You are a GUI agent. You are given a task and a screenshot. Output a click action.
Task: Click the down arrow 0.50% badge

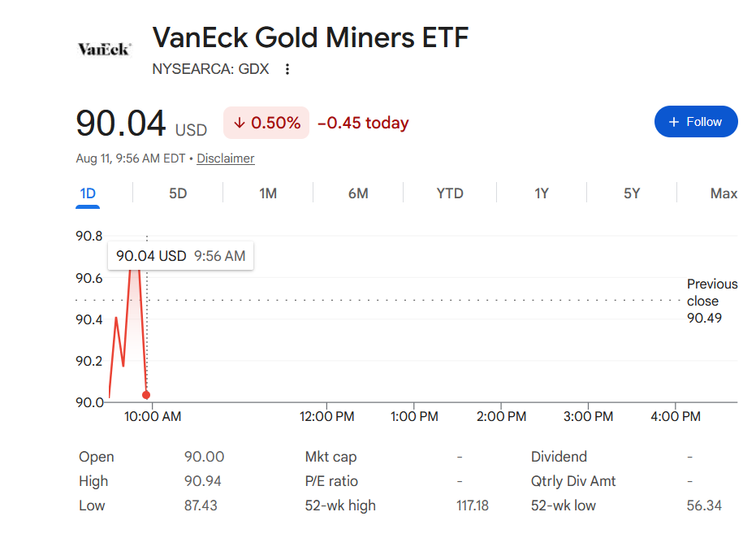(x=266, y=123)
